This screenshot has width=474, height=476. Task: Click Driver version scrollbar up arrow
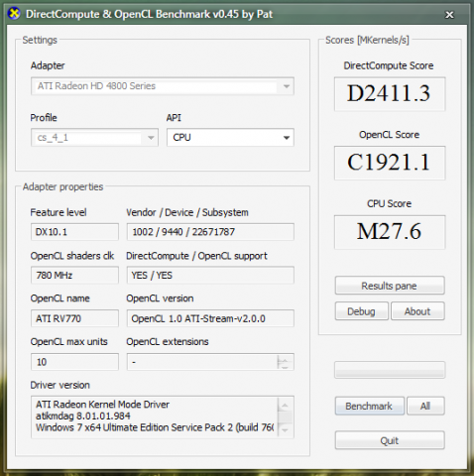point(285,405)
